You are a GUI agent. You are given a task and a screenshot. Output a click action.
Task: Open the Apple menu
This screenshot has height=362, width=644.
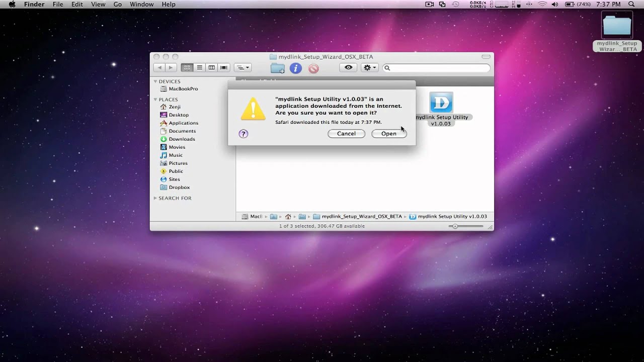coord(12,5)
